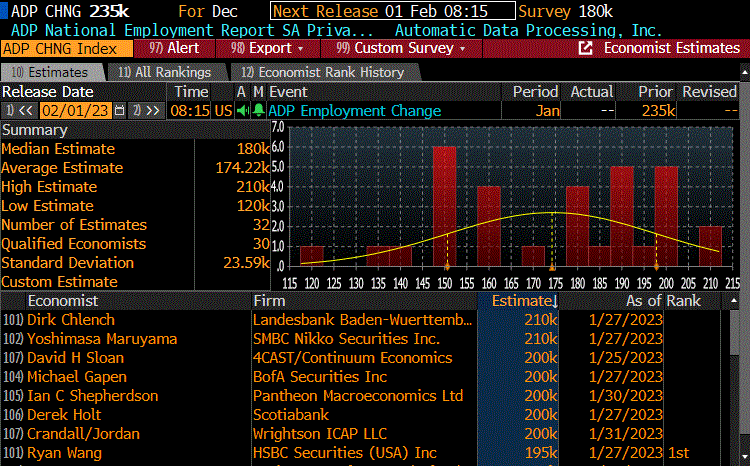Click the Next Release 01 Feb 08:15 box
The width and height of the screenshot is (750, 466).
(393, 11)
